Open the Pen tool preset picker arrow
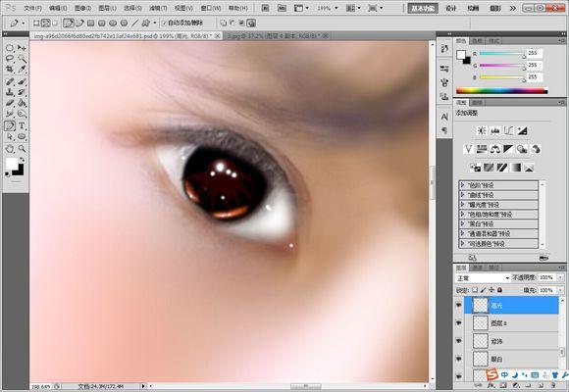 [24, 24]
